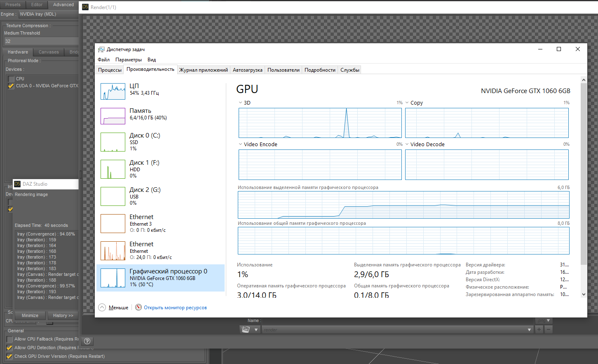The image size is (598, 364).
Task: Select the Память memory usage thumbnail
Action: tap(113, 116)
